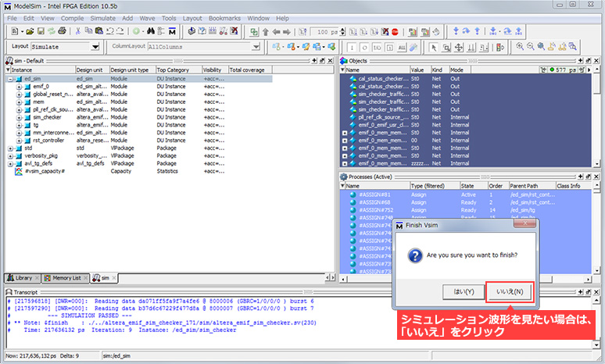This screenshot has height=364, width=605.
Task: Expand the sim_checker instance tree node
Action: click(x=19, y=117)
